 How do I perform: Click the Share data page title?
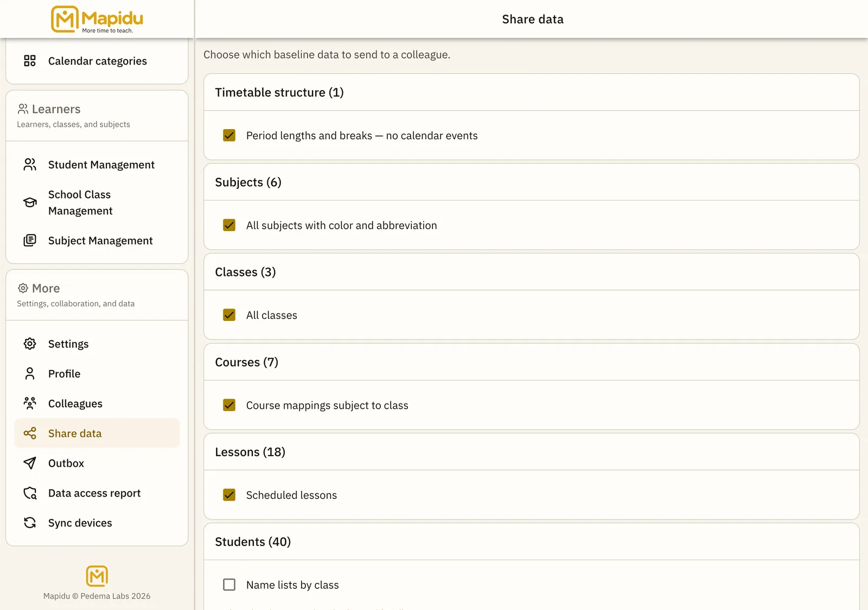point(533,19)
